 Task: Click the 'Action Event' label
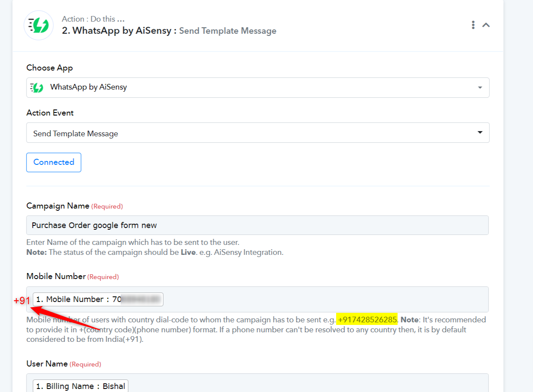(x=50, y=113)
